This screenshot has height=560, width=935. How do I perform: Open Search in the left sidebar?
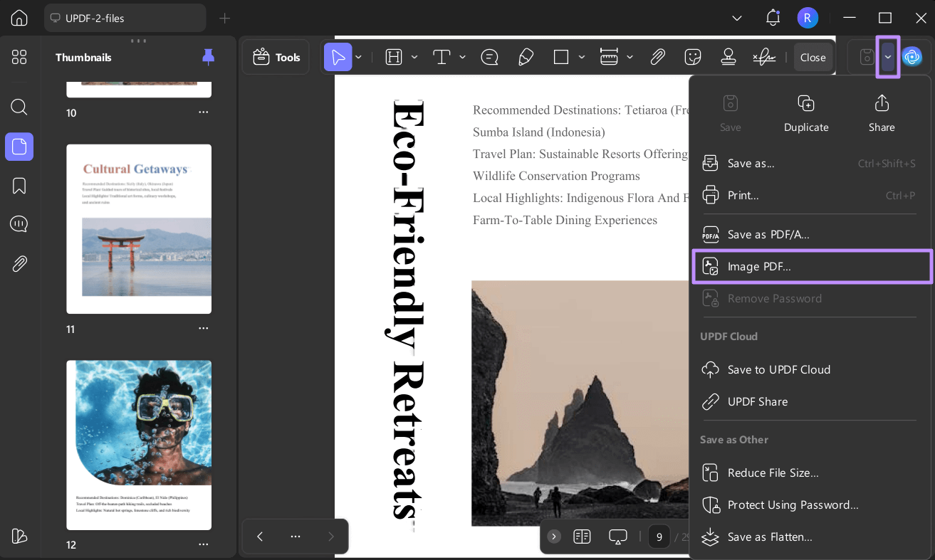(x=19, y=107)
